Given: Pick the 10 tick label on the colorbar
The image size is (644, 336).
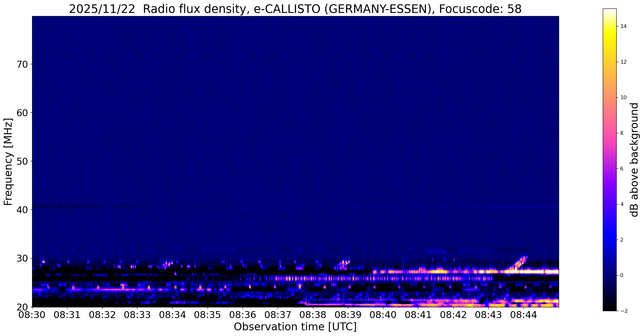Looking at the screenshot, I should [623, 98].
